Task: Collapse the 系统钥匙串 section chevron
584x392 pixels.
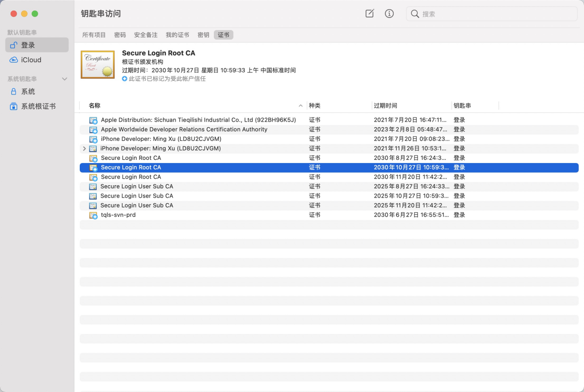Action: tap(65, 79)
